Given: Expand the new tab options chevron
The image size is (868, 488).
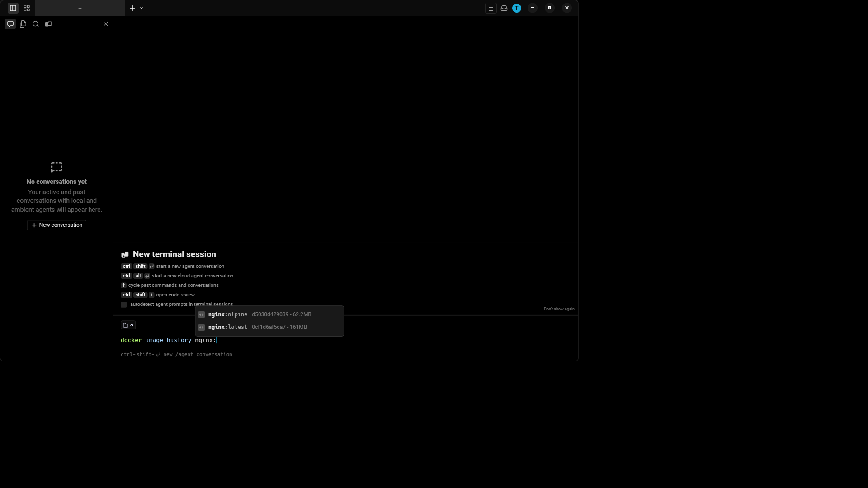Looking at the screenshot, I should (142, 8).
